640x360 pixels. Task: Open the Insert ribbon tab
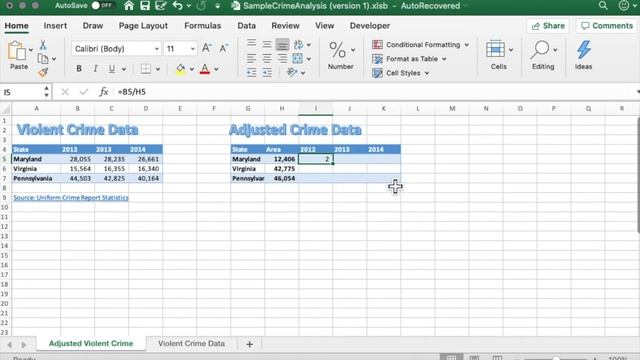55,26
